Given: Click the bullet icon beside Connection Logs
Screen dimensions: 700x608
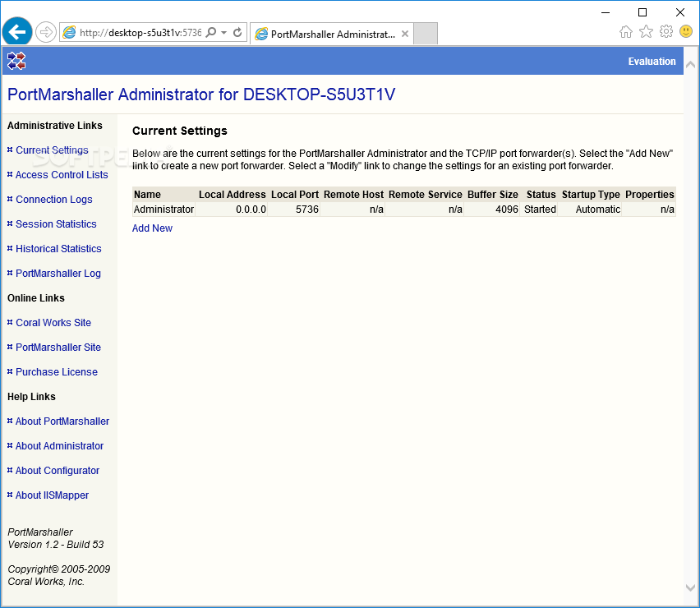Looking at the screenshot, I should click(10, 199).
